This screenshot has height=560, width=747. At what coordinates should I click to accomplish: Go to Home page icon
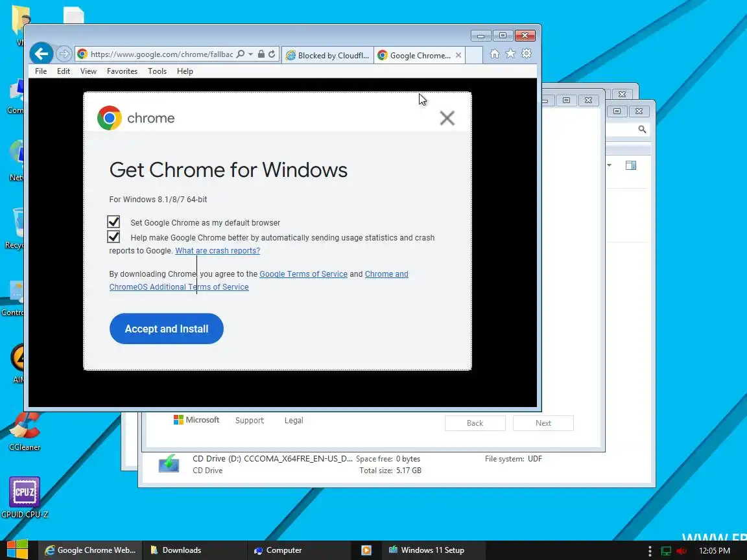pos(495,54)
